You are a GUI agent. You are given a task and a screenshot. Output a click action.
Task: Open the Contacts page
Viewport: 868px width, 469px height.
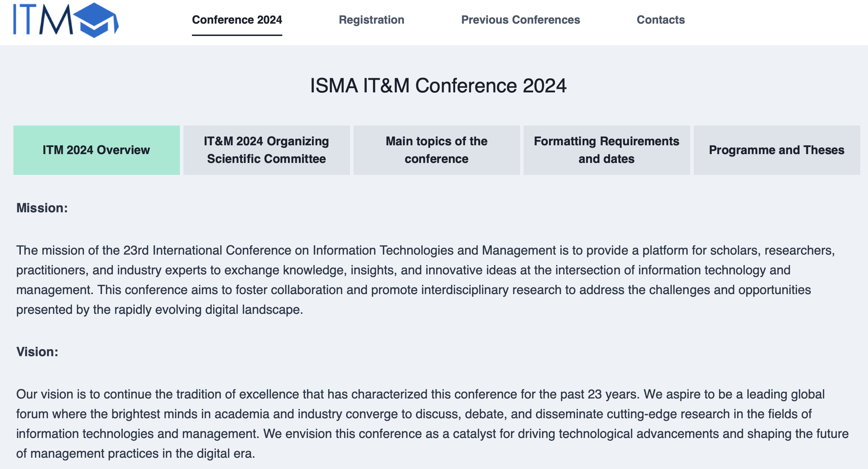point(661,20)
